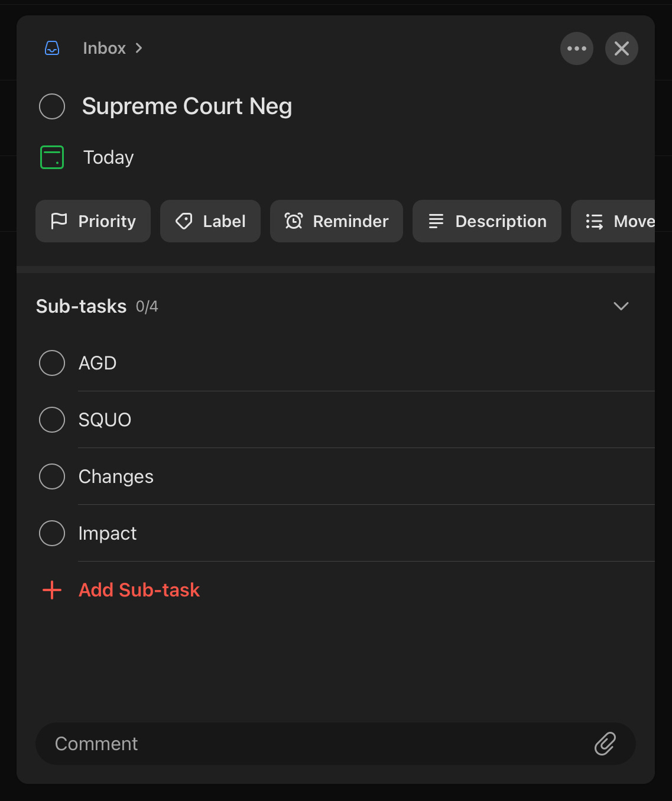Click the Inbox project icon
The height and width of the screenshot is (801, 672).
[x=53, y=48]
